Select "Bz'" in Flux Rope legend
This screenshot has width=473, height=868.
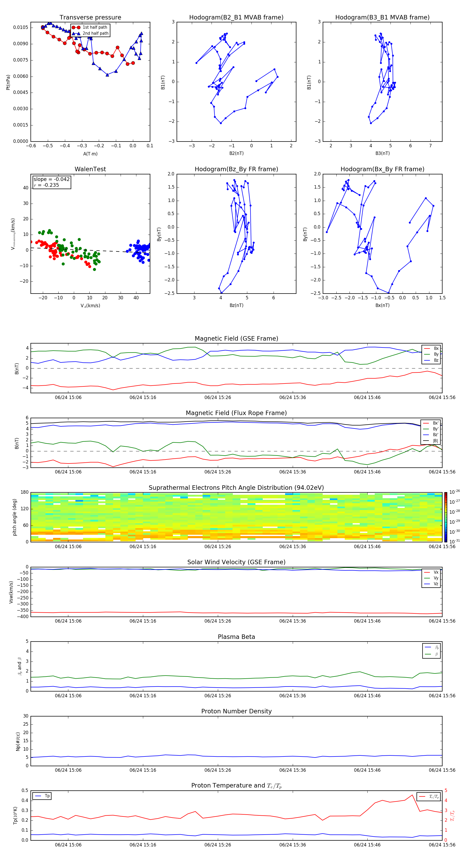(431, 435)
